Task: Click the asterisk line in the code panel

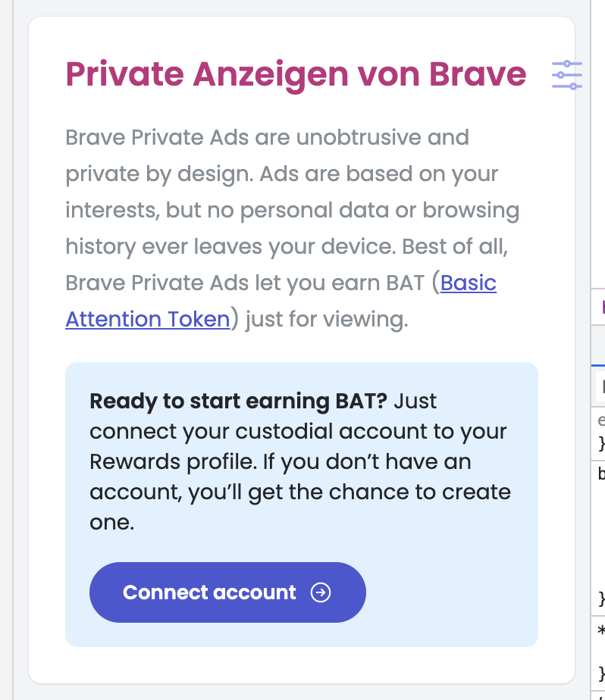Action: (x=601, y=630)
